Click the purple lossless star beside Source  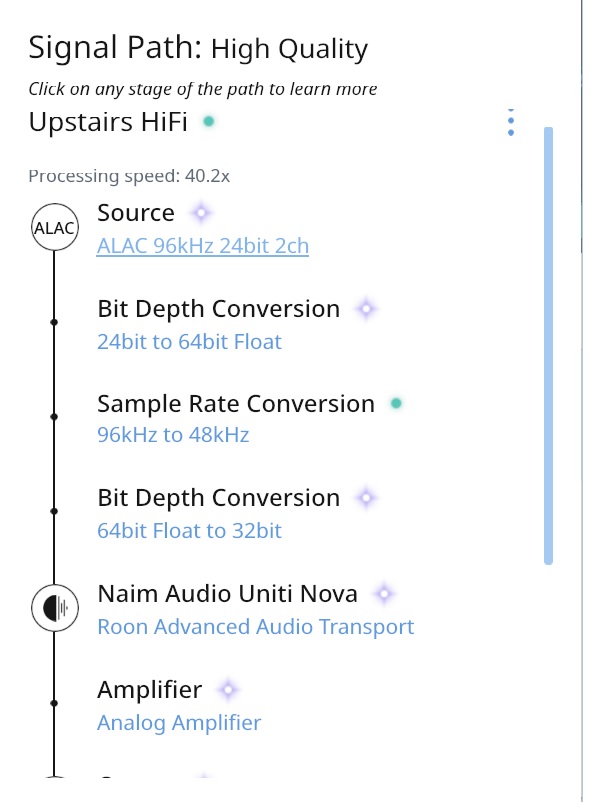tap(201, 213)
